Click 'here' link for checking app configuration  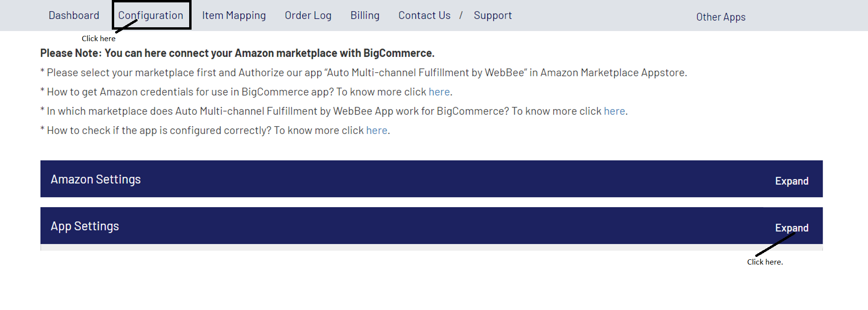[376, 131]
